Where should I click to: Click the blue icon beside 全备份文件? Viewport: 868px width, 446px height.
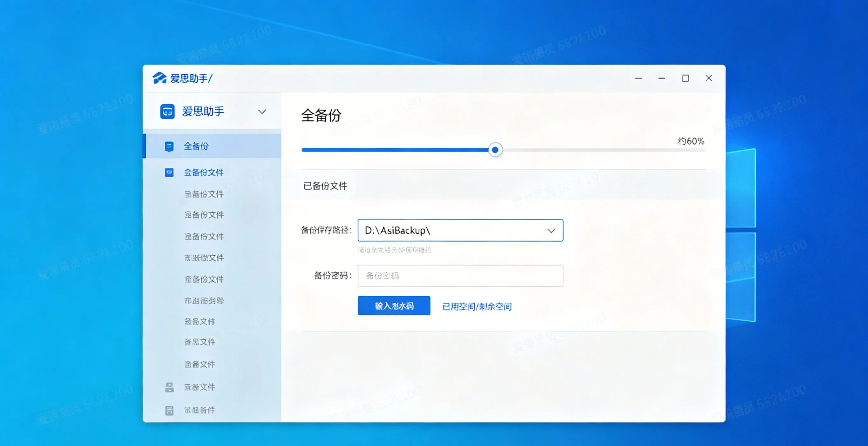click(x=169, y=172)
